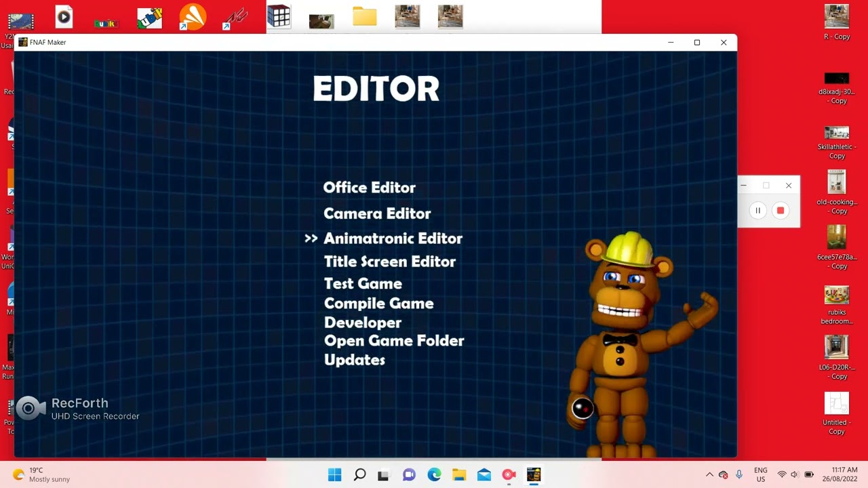Click the microphone tray icon
868x488 pixels.
pos(739,474)
